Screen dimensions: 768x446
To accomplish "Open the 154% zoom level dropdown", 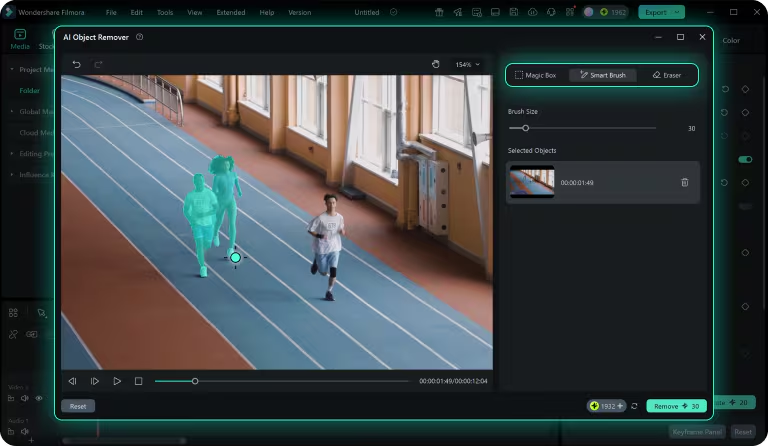I will pos(468,64).
